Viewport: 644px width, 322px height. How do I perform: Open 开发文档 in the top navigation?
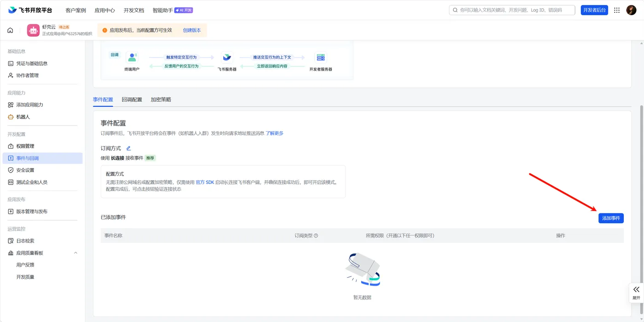[x=134, y=10]
